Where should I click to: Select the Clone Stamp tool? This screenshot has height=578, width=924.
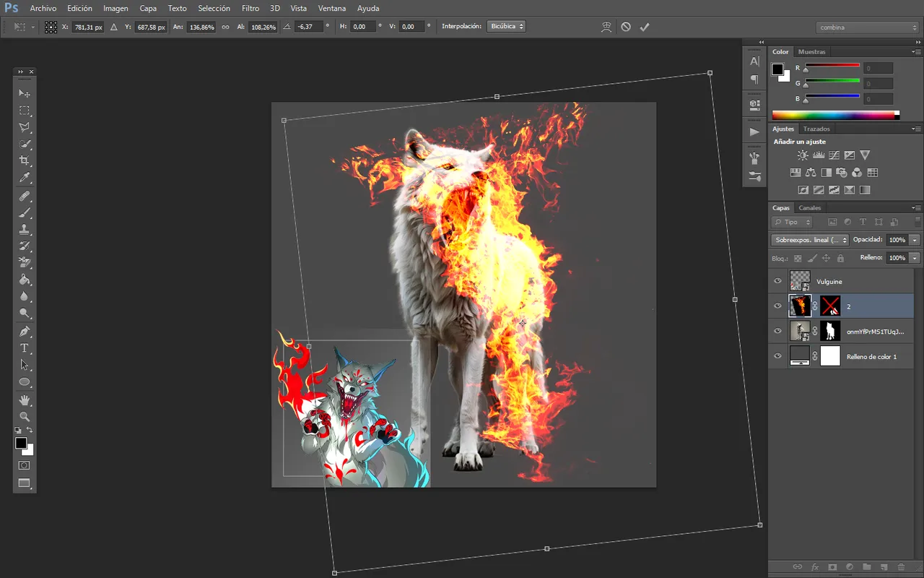pyautogui.click(x=25, y=230)
